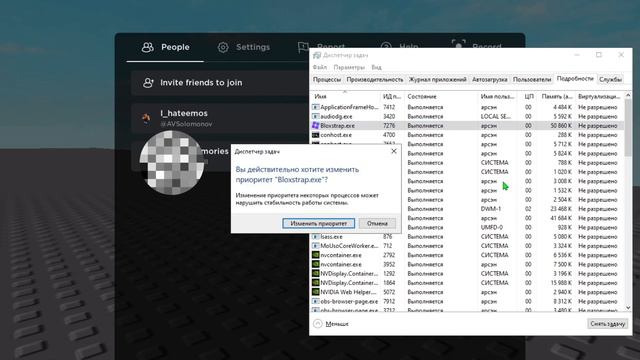
Task: Switch to Журнал приложений tab
Action: pyautogui.click(x=438, y=80)
